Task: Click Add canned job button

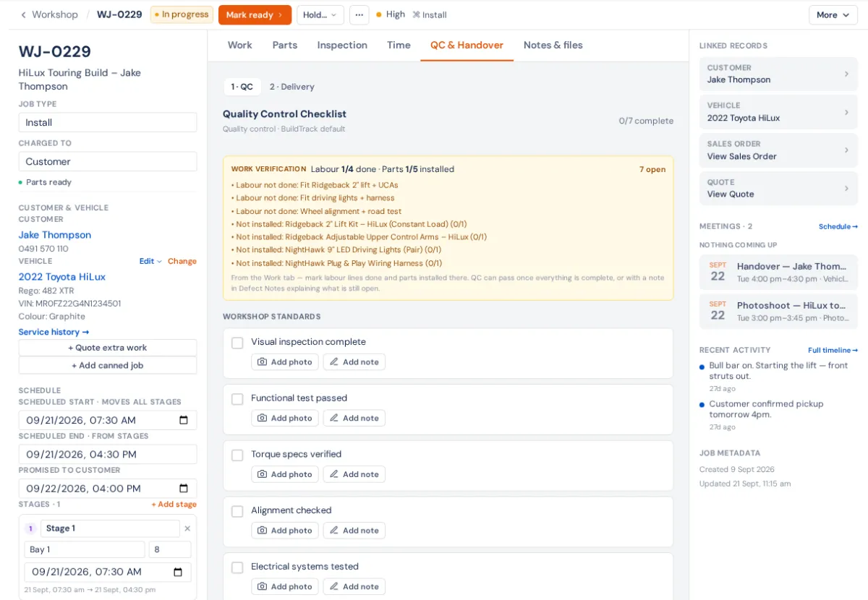Action: tap(108, 365)
